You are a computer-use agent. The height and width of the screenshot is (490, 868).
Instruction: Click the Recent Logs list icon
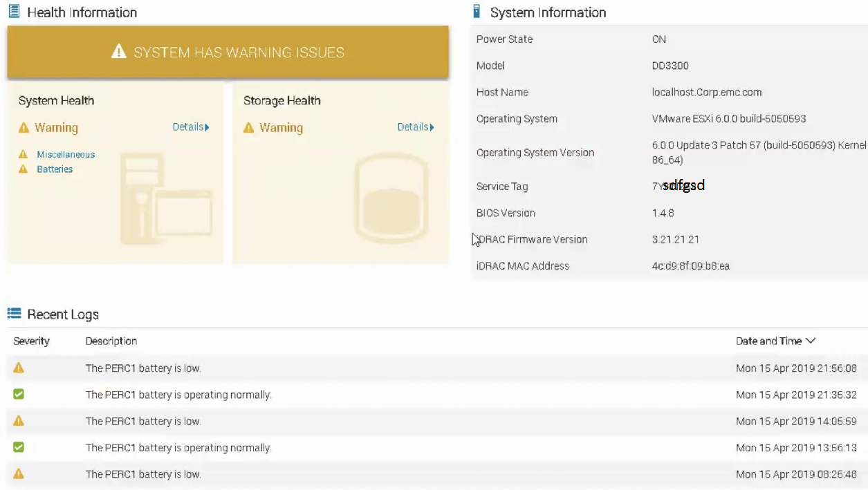click(x=14, y=314)
